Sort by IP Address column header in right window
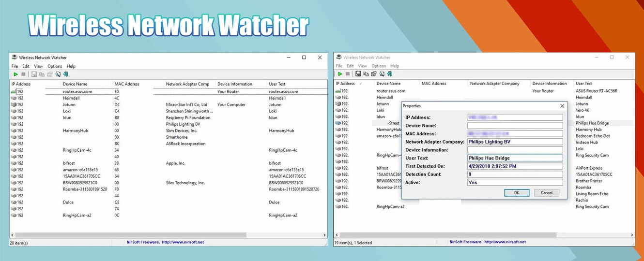 coord(353,84)
